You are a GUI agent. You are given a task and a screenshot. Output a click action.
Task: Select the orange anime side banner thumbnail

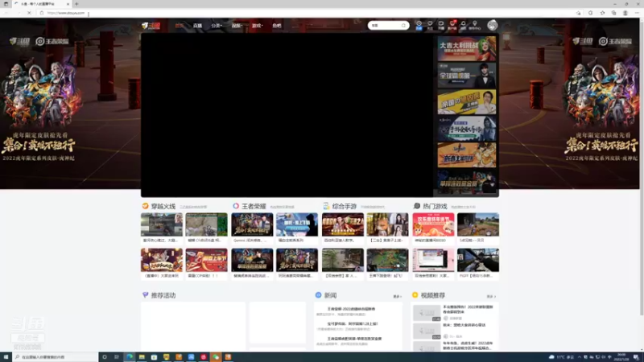pos(467,154)
